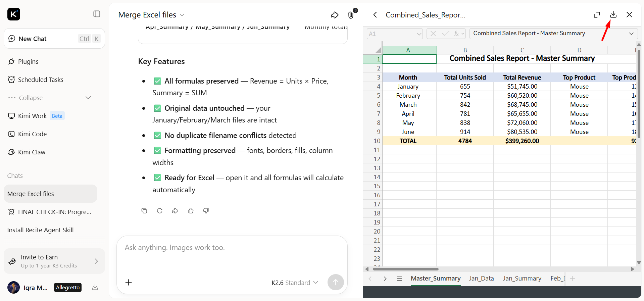Start a New Chat
The height and width of the screenshot is (301, 644).
pyautogui.click(x=54, y=39)
